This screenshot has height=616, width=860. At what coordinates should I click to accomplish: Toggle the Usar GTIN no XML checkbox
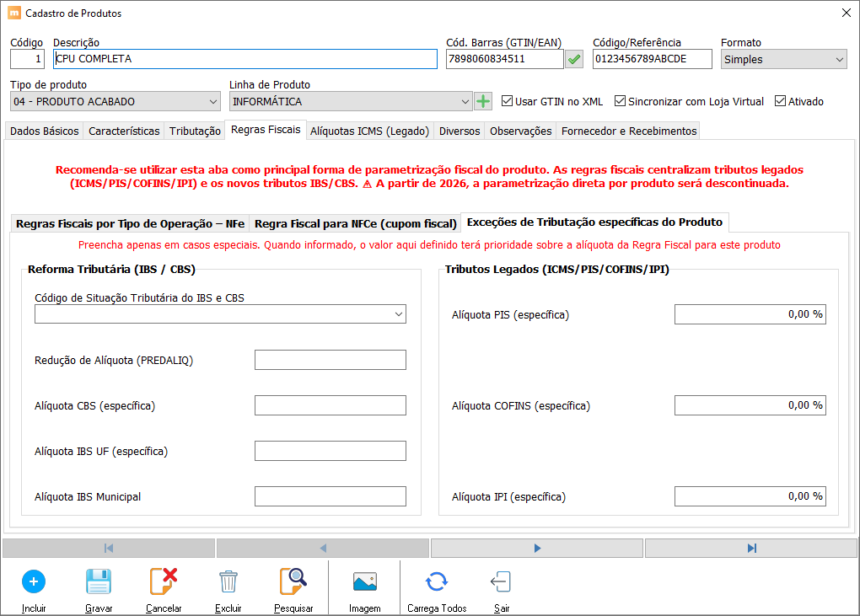(507, 101)
